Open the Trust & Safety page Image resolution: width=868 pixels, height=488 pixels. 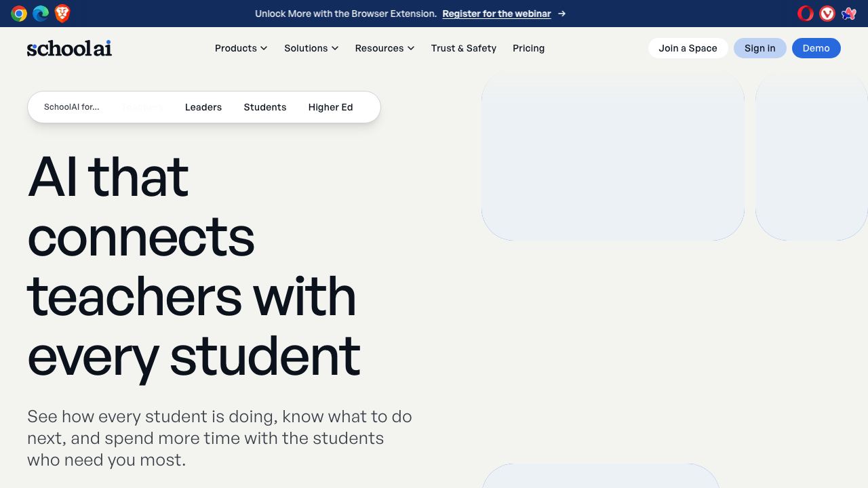[x=464, y=48]
